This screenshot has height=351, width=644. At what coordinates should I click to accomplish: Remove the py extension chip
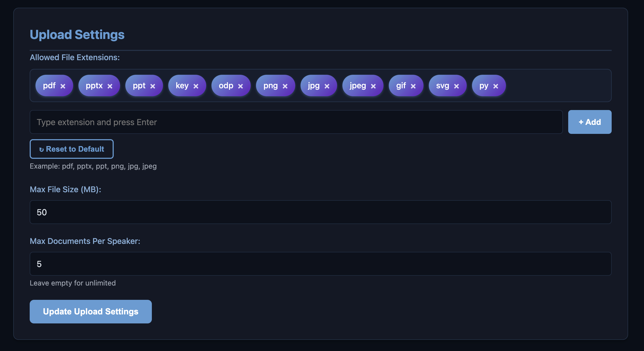[495, 86]
